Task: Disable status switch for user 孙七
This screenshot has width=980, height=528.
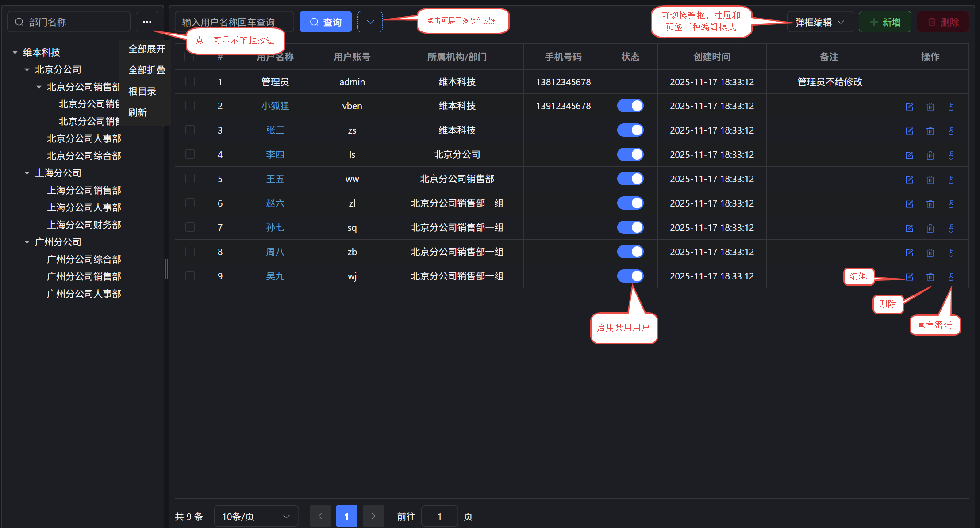Action: (630, 227)
